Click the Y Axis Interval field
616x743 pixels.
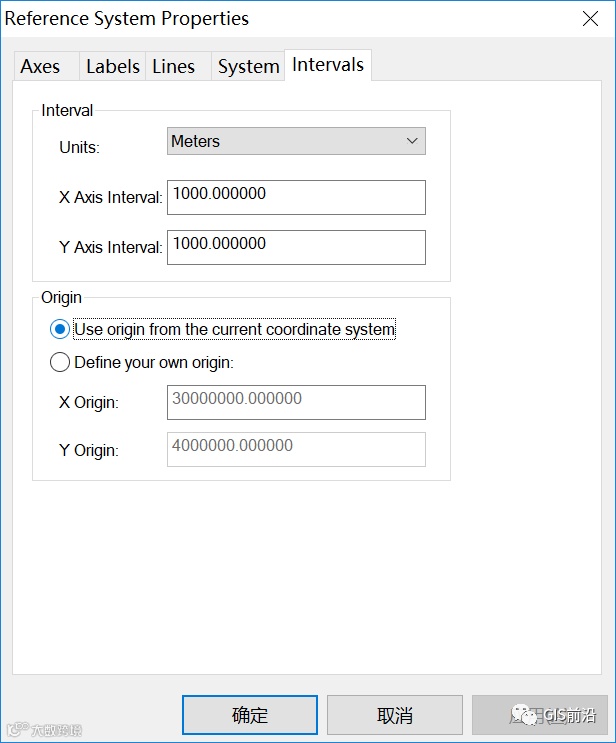[296, 247]
